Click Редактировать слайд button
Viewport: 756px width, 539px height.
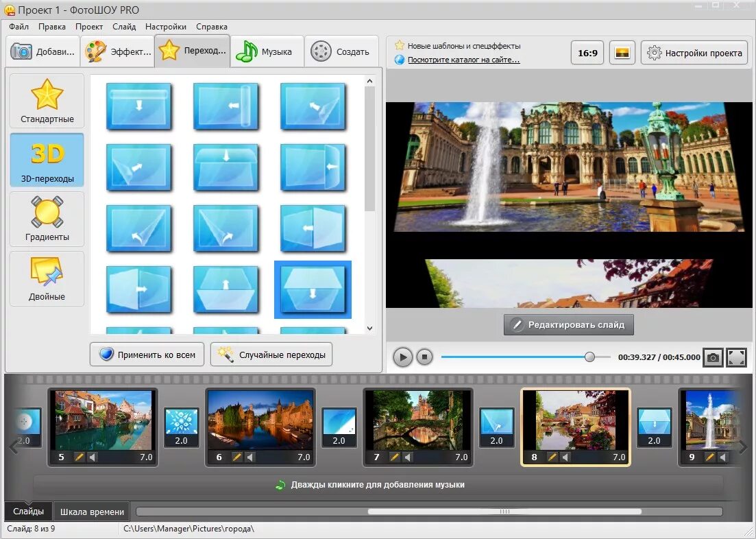[x=568, y=325]
